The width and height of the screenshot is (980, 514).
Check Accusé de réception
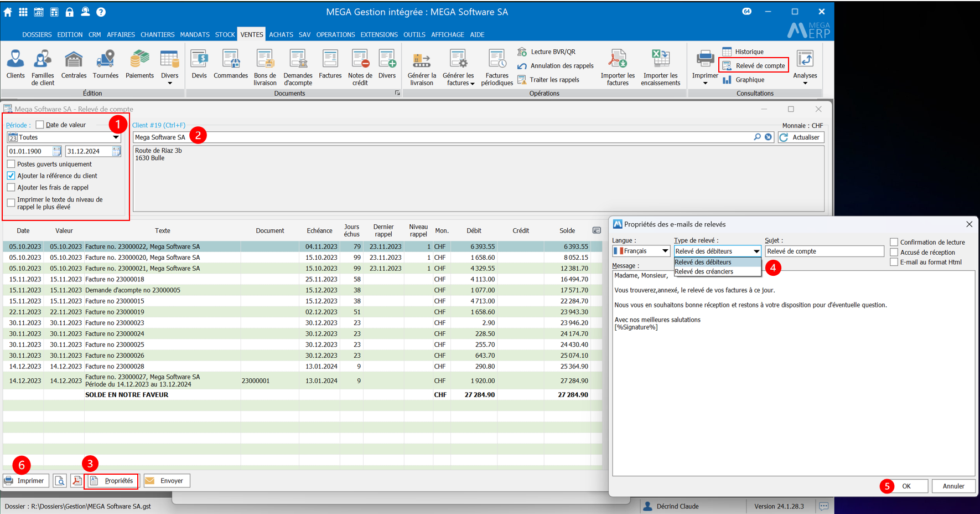[x=894, y=252]
